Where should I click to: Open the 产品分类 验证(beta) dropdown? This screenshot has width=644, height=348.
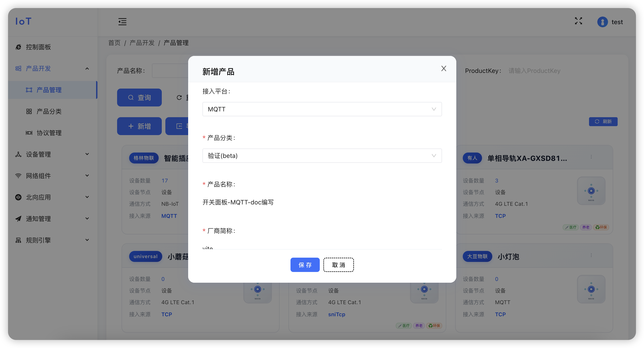(322, 156)
